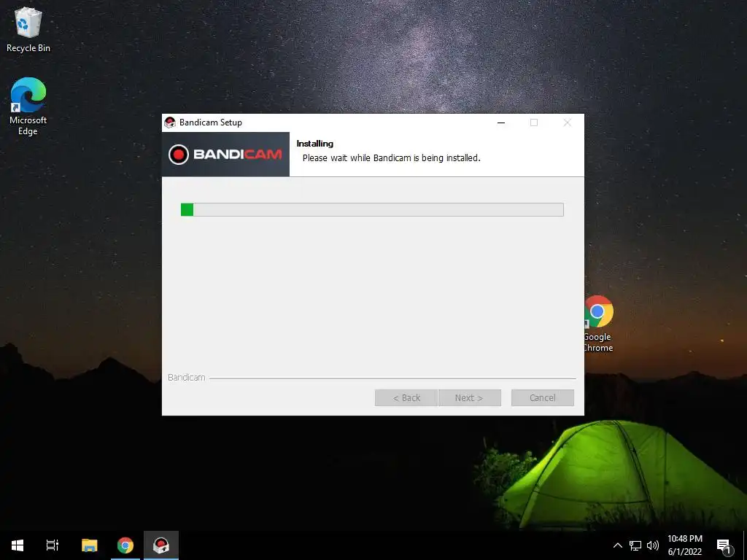Open the volume control tray icon
The image size is (747, 560).
(x=653, y=545)
